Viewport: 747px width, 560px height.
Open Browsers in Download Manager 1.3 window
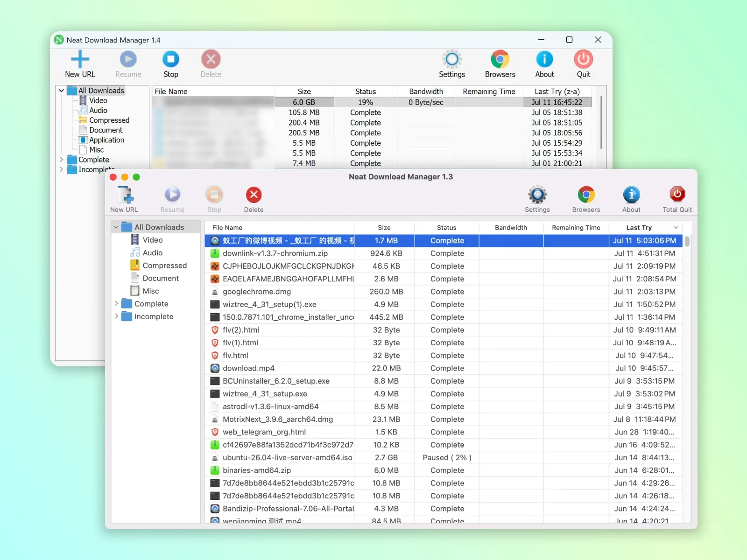(x=586, y=199)
